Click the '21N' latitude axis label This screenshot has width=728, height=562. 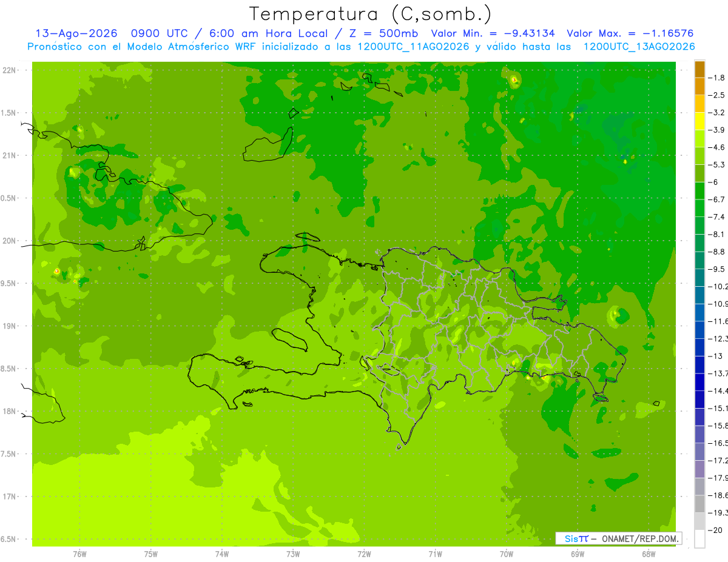[x=10, y=155]
